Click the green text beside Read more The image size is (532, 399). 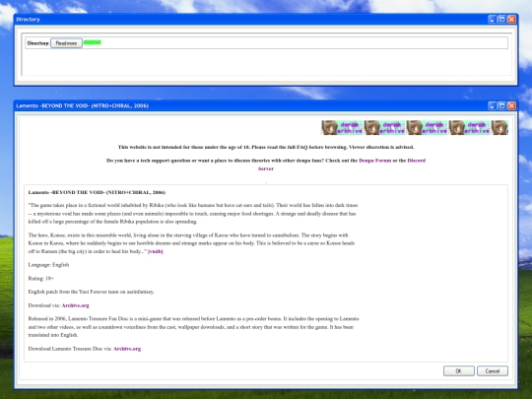[93, 42]
